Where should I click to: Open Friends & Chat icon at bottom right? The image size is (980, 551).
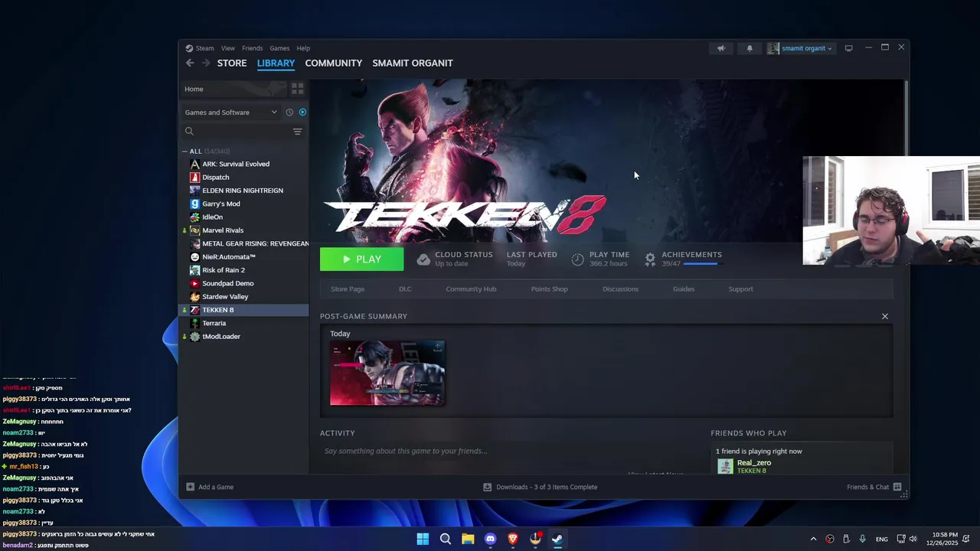tap(897, 487)
